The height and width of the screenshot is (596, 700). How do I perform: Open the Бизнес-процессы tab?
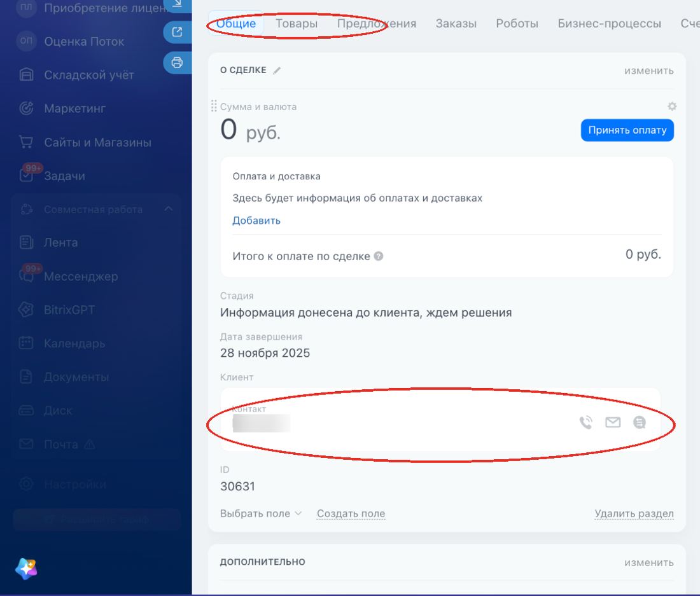click(x=610, y=23)
